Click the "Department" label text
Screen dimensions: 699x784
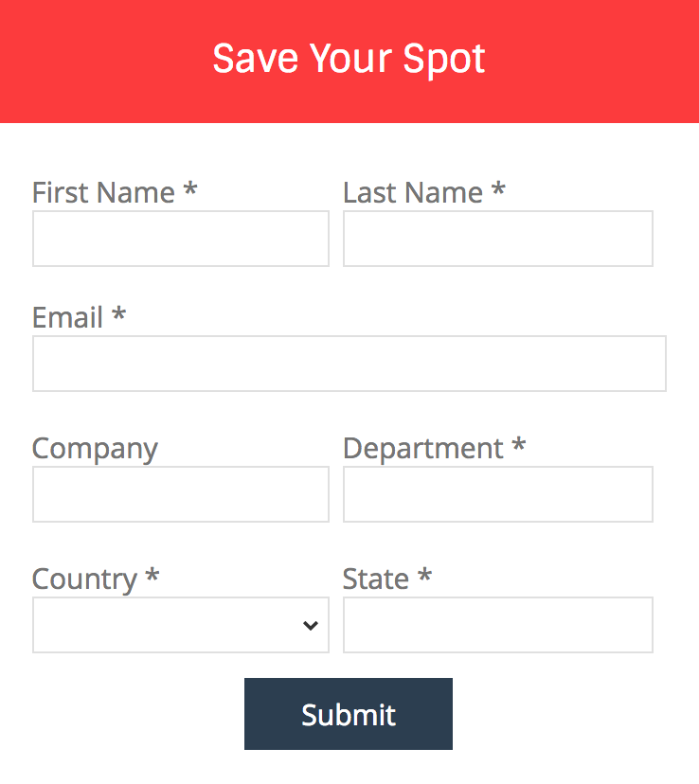click(x=422, y=449)
